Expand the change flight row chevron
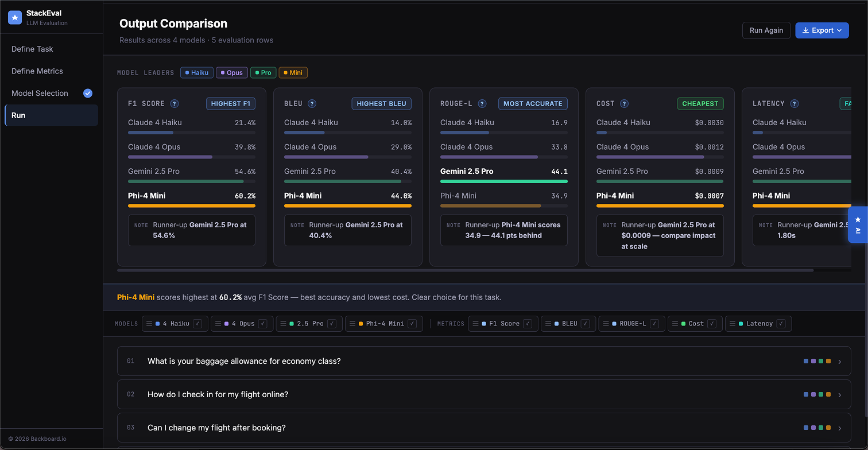Screen dimensions: 868x450 tap(840, 428)
